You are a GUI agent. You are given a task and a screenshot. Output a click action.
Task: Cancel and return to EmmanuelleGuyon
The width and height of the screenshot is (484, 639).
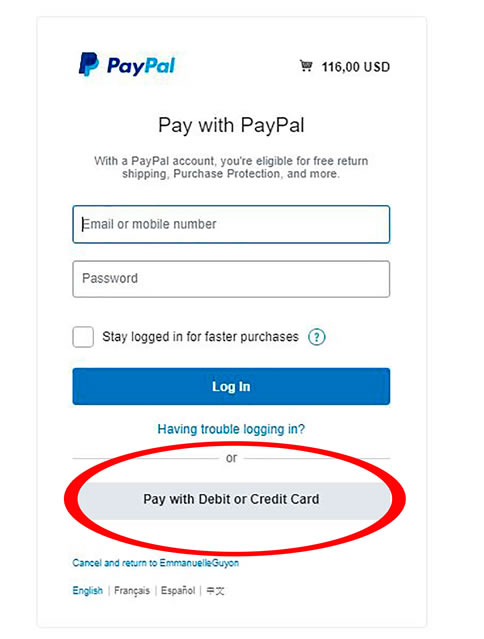pos(156,563)
